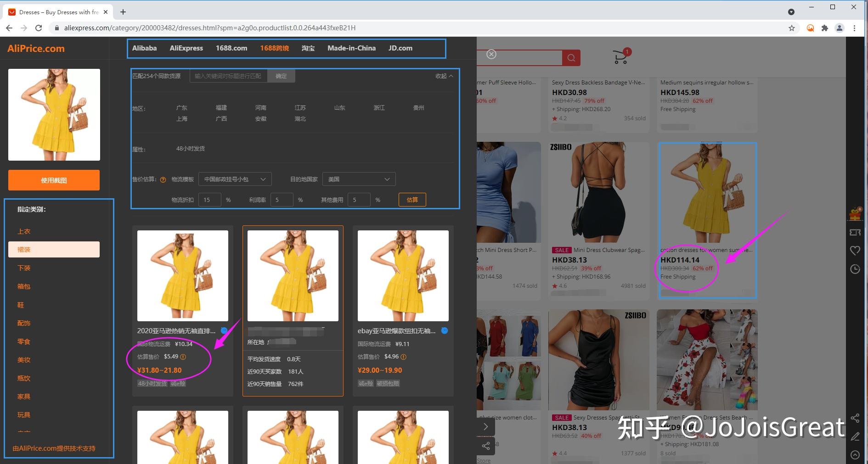The width and height of the screenshot is (868, 464).
Task: Open the 物流模板 shipping template dropdown
Action: point(235,179)
